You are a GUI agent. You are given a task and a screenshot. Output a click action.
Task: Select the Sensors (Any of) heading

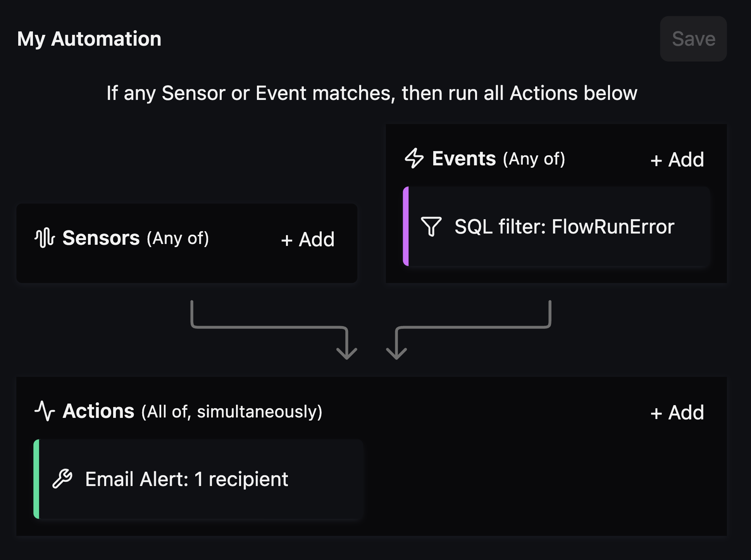[x=136, y=238]
